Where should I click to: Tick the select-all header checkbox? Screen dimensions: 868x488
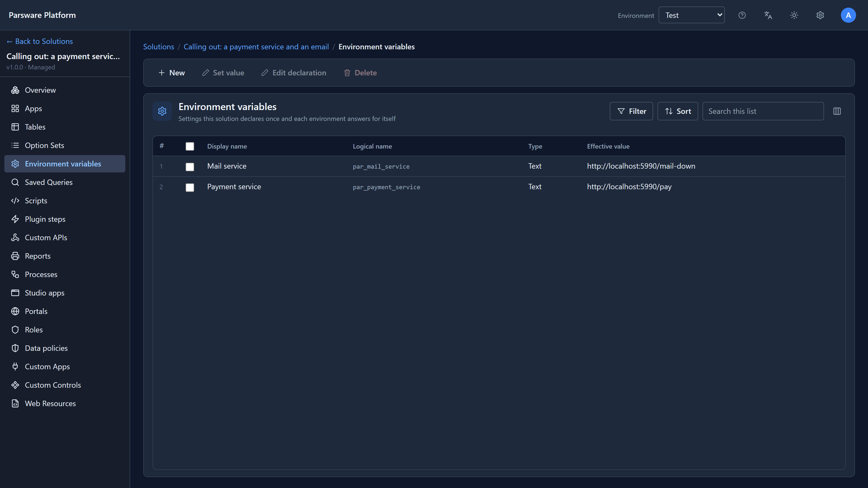(x=190, y=146)
